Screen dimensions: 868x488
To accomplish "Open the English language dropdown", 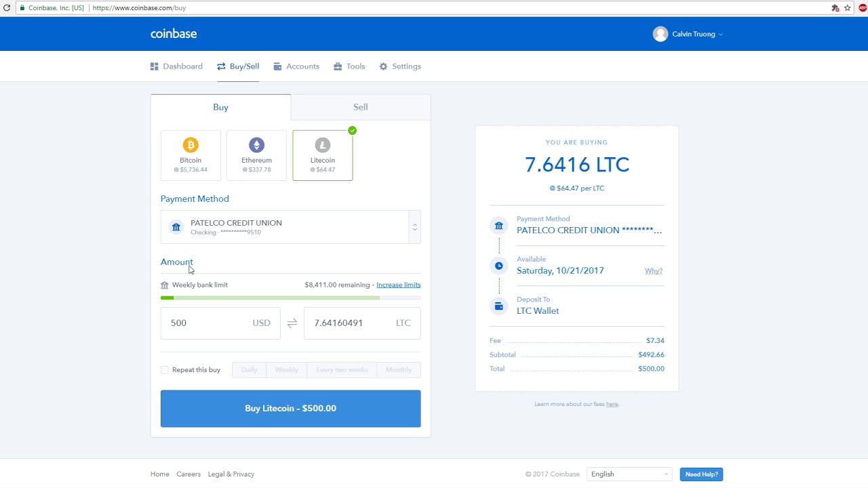I will (x=629, y=474).
